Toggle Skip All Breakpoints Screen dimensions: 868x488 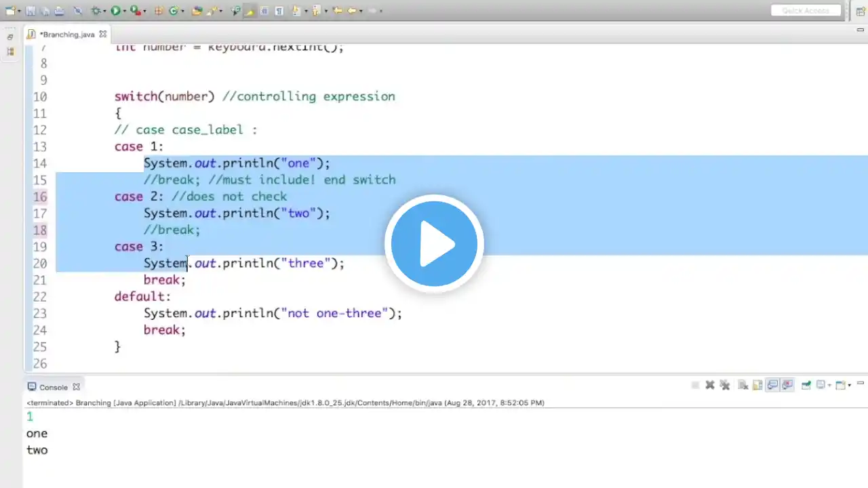pyautogui.click(x=77, y=11)
